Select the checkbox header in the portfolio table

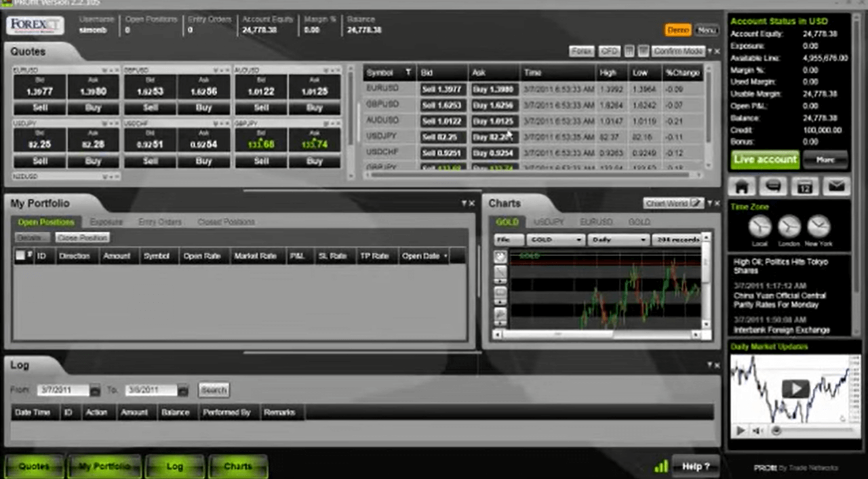[x=20, y=255]
